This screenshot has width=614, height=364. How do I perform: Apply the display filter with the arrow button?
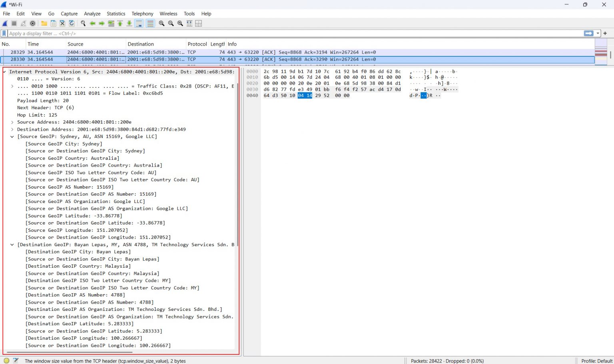tap(588, 34)
